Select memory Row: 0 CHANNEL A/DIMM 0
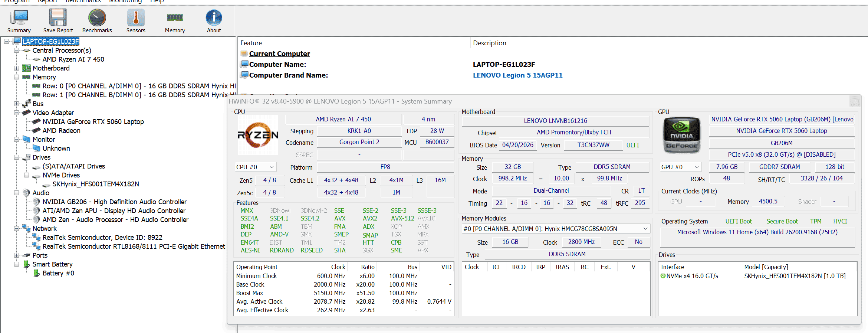This screenshot has width=868, height=333. coord(139,86)
